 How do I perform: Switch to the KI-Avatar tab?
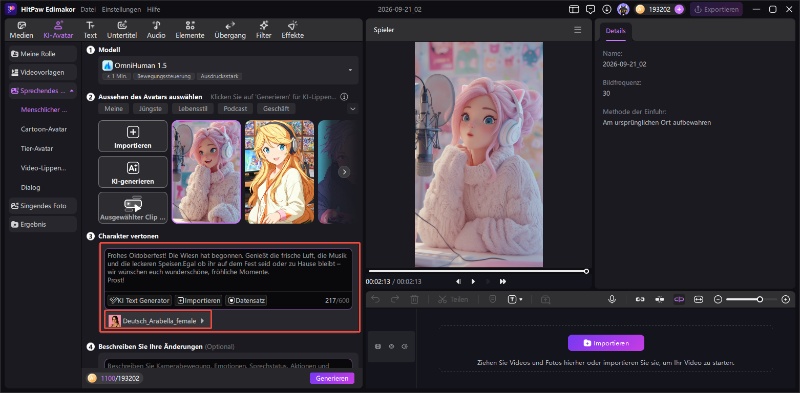tap(58, 30)
